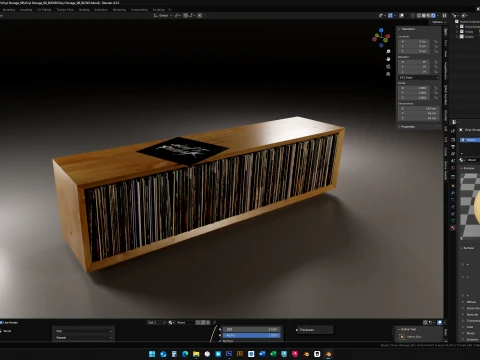
Task: Toggle show overlays button in viewport header
Action: [402, 15]
